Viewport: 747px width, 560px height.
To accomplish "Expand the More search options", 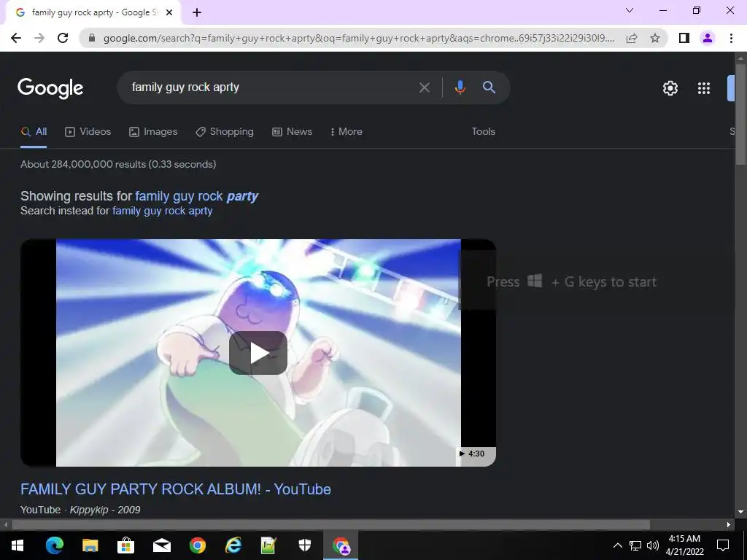I will point(347,132).
